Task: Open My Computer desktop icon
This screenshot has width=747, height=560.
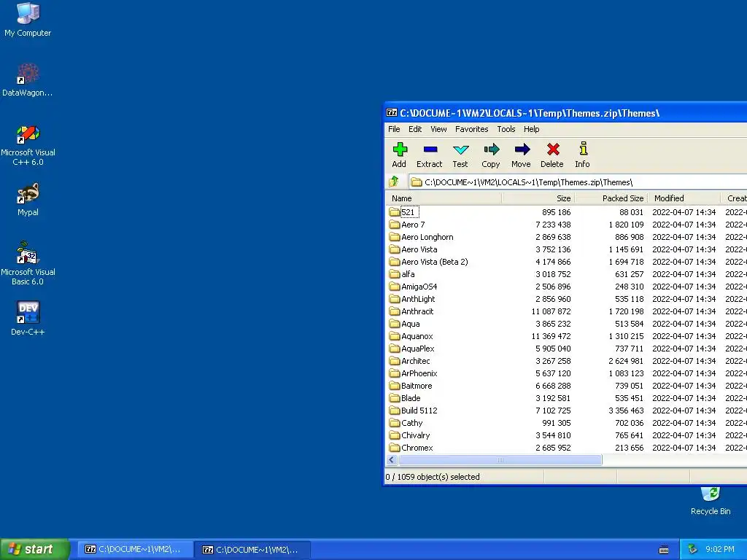Action: click(x=28, y=20)
